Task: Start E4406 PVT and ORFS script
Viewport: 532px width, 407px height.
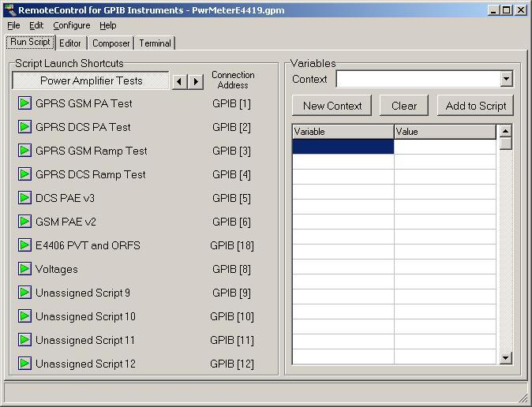Action: [24, 245]
